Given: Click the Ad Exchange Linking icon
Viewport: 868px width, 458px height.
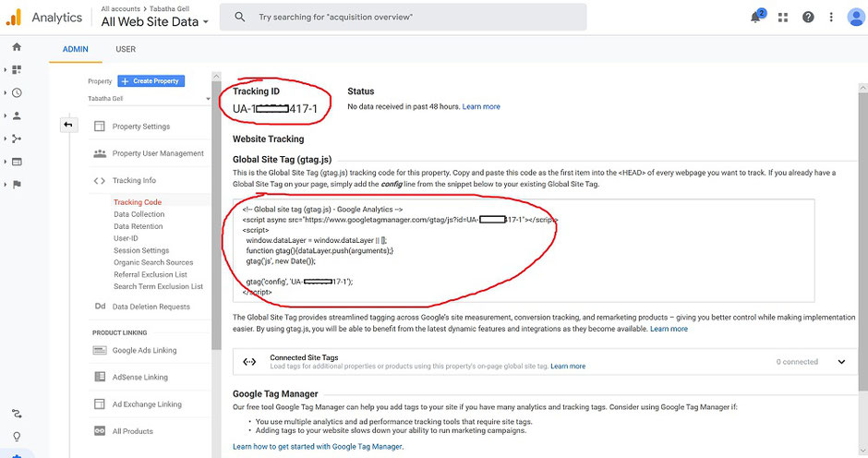Looking at the screenshot, I should tap(100, 404).
